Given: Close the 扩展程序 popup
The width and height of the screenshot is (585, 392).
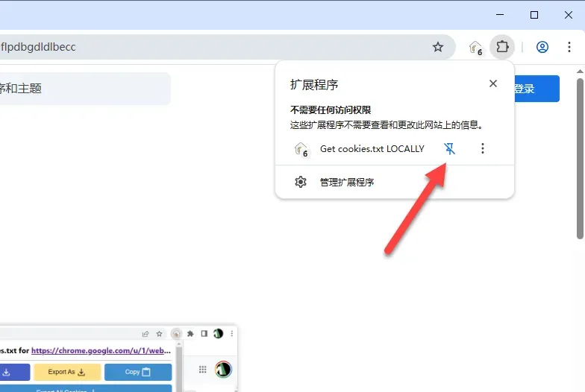Looking at the screenshot, I should pyautogui.click(x=492, y=83).
